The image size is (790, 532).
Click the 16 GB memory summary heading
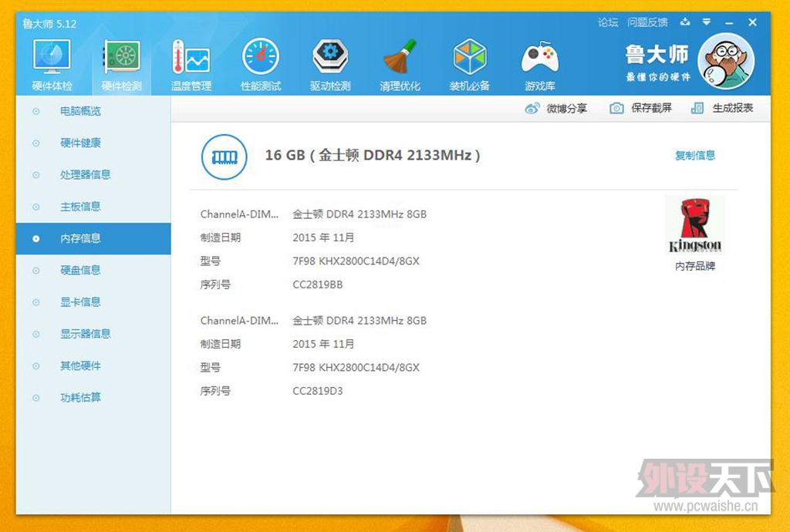point(373,155)
